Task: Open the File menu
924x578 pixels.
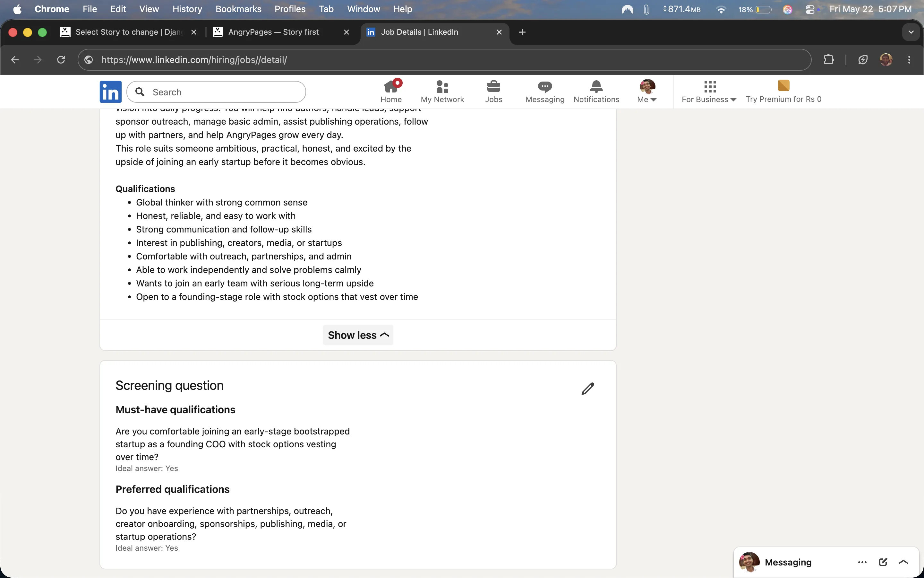Action: point(90,9)
